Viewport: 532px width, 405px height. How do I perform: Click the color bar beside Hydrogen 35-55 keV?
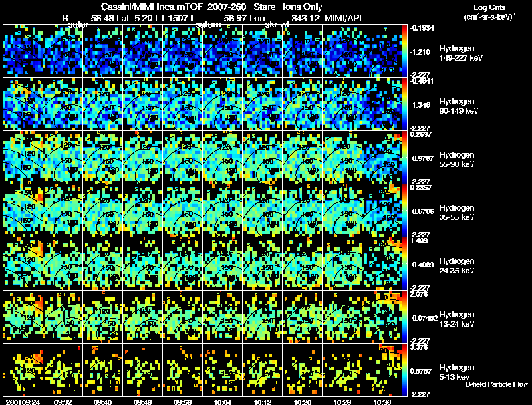(x=404, y=211)
